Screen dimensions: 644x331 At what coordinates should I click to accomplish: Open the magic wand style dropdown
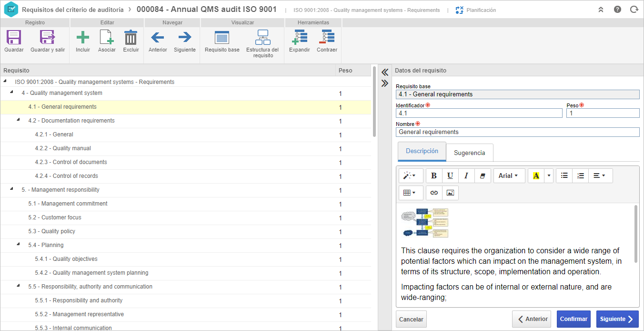coord(411,176)
